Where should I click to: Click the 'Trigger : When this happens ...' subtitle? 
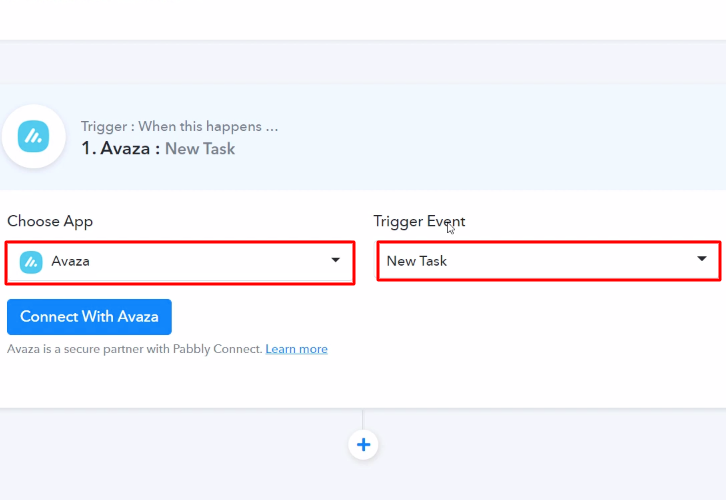(x=180, y=126)
